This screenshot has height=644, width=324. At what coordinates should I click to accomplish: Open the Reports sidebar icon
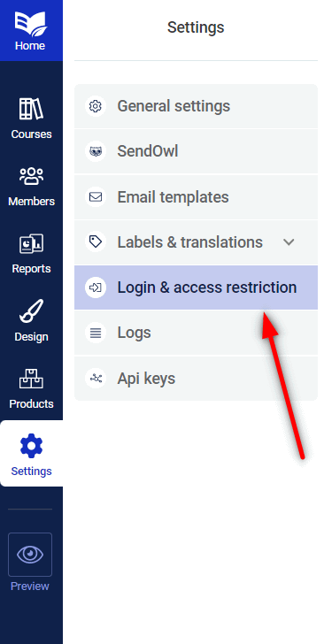pos(31,243)
